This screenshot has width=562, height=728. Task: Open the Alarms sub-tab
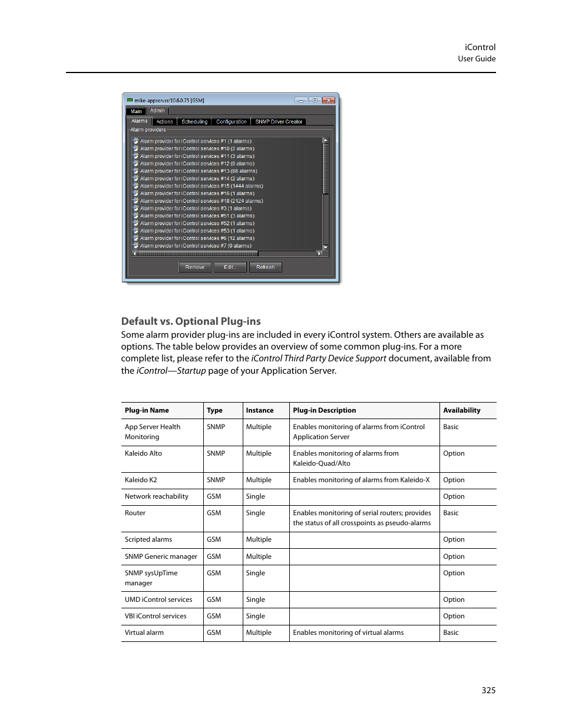140,121
